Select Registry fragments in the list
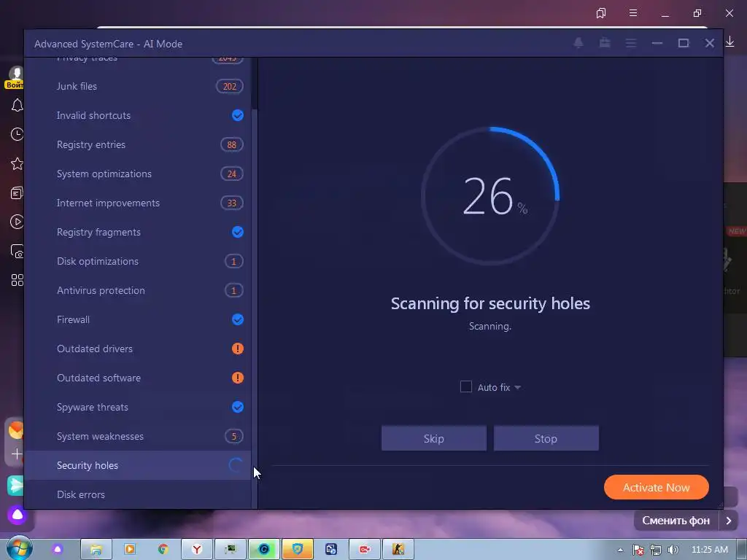Screen dimensions: 747x560 click(137, 232)
